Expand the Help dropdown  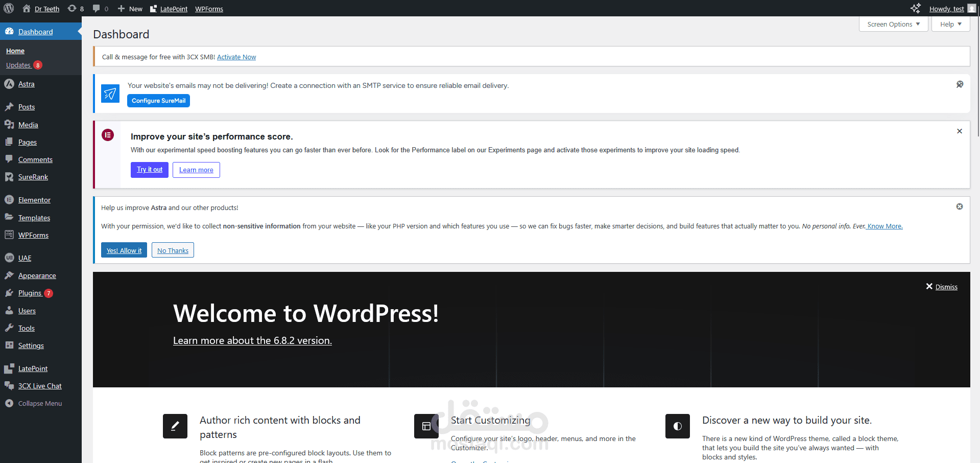pyautogui.click(x=950, y=24)
